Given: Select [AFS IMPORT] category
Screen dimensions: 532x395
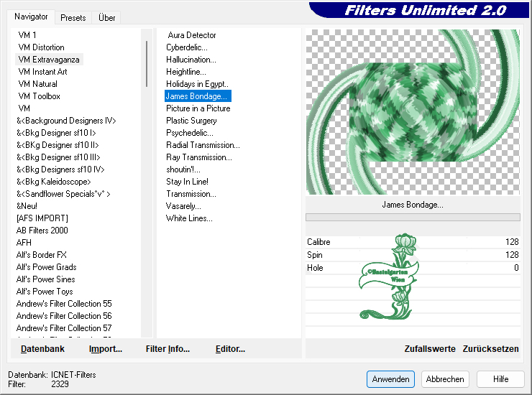Looking at the screenshot, I should [x=42, y=218].
